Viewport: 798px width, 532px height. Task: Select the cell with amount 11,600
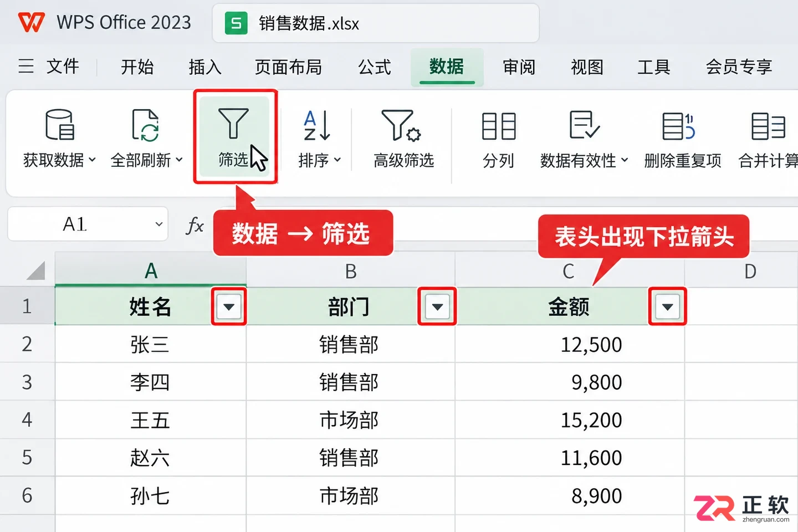(x=570, y=457)
